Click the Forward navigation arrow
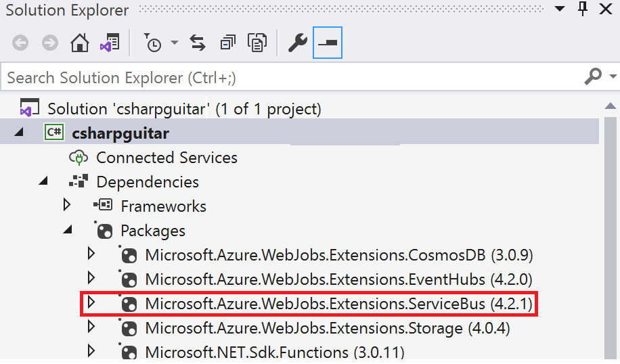Viewport: 620px width, 364px height. (x=50, y=43)
